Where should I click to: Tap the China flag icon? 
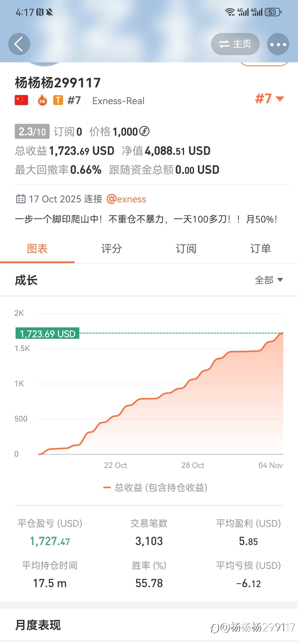click(x=21, y=100)
